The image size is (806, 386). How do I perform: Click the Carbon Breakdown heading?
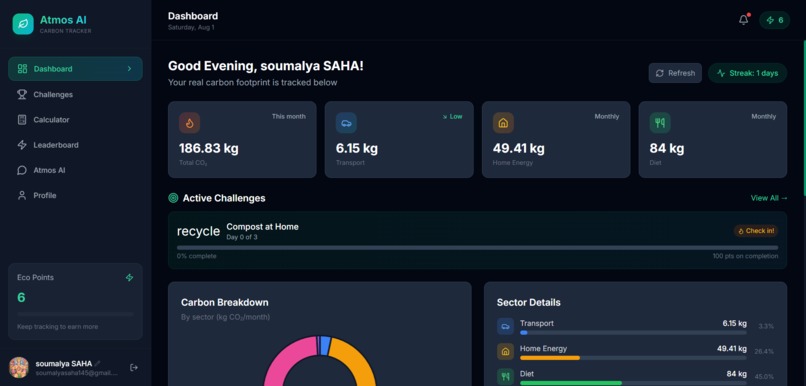225,302
